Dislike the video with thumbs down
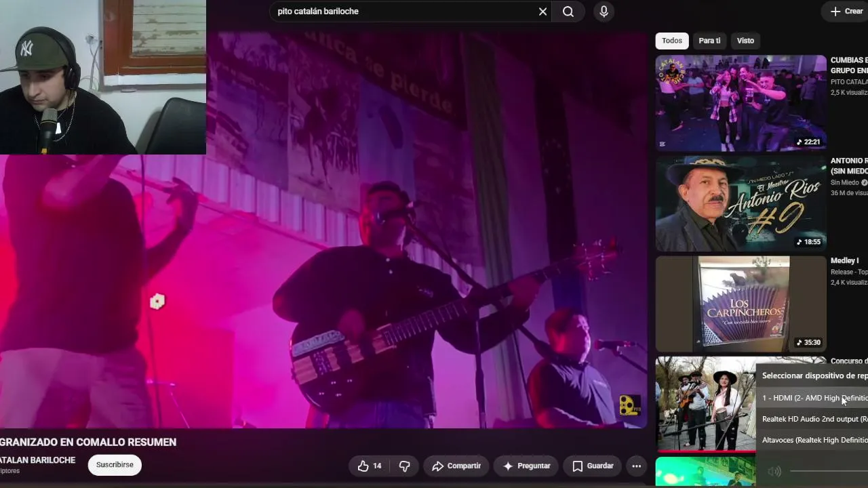 pyautogui.click(x=405, y=466)
